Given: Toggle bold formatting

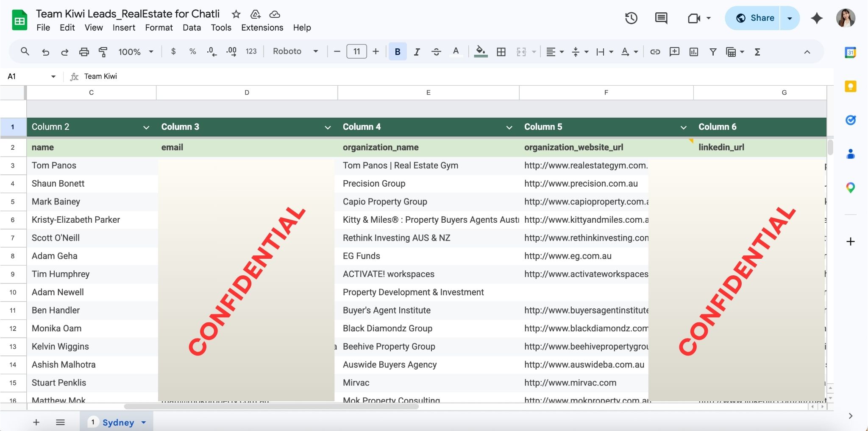Looking at the screenshot, I should click(398, 52).
